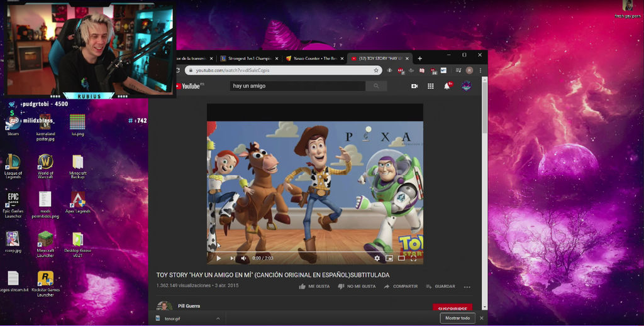Select the mods permitidos.png file
This screenshot has height=326, width=644.
[x=45, y=205]
